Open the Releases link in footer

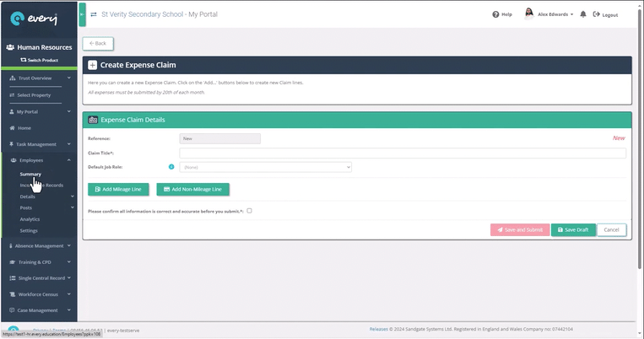378,329
